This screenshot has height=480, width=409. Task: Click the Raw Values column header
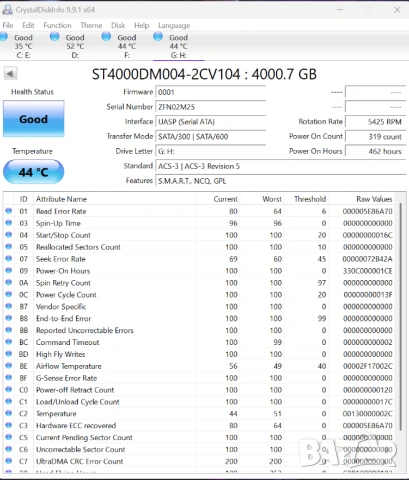pyautogui.click(x=374, y=199)
